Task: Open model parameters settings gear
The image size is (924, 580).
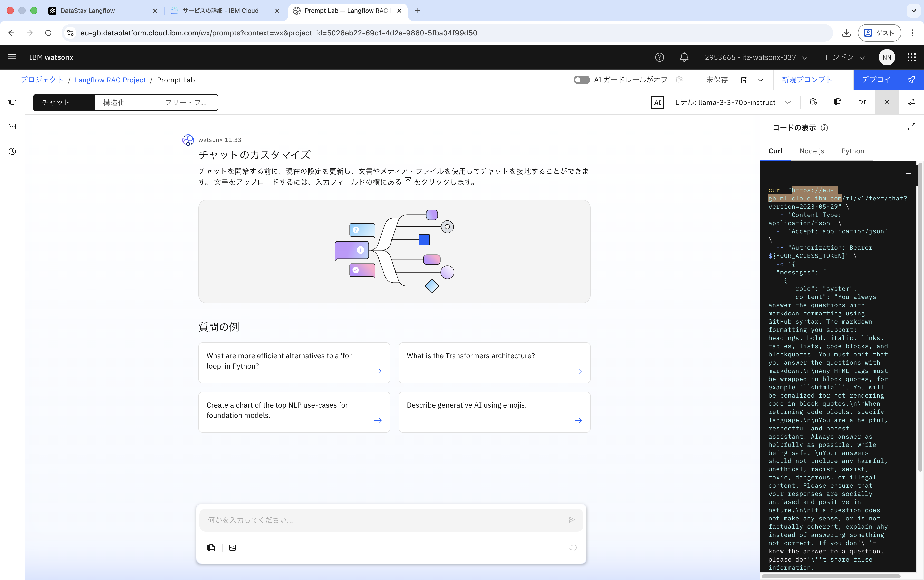Action: 813,102
